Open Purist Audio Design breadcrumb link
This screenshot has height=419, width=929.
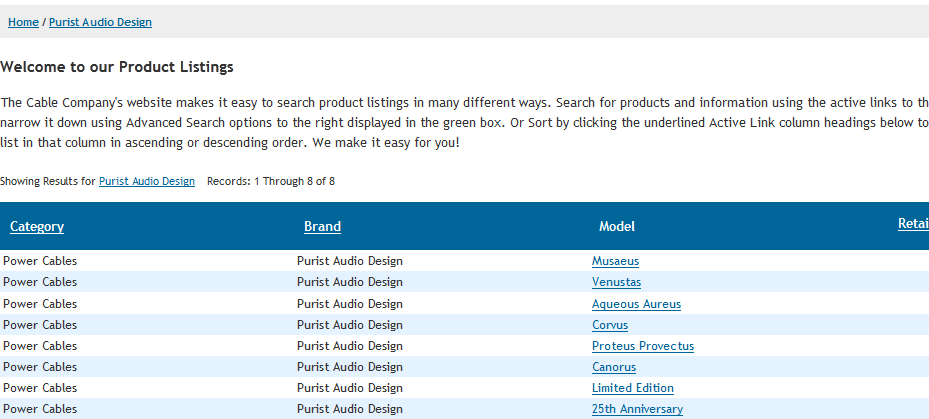pyautogui.click(x=100, y=23)
